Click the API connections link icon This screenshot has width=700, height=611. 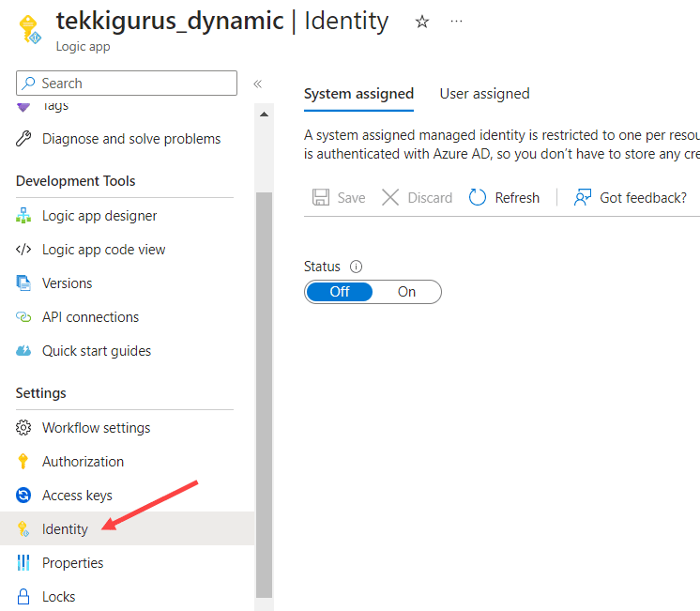23,317
